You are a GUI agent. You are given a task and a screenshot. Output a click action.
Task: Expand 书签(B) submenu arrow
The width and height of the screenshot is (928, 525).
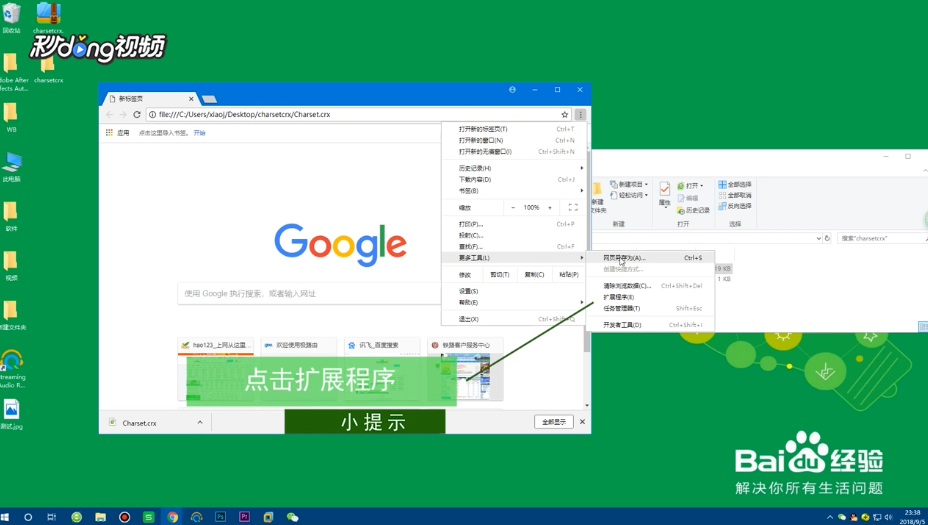click(x=582, y=191)
